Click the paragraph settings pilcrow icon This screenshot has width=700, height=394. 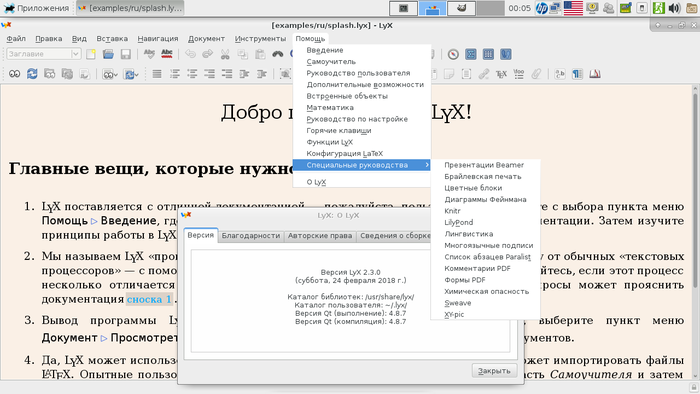(x=577, y=74)
